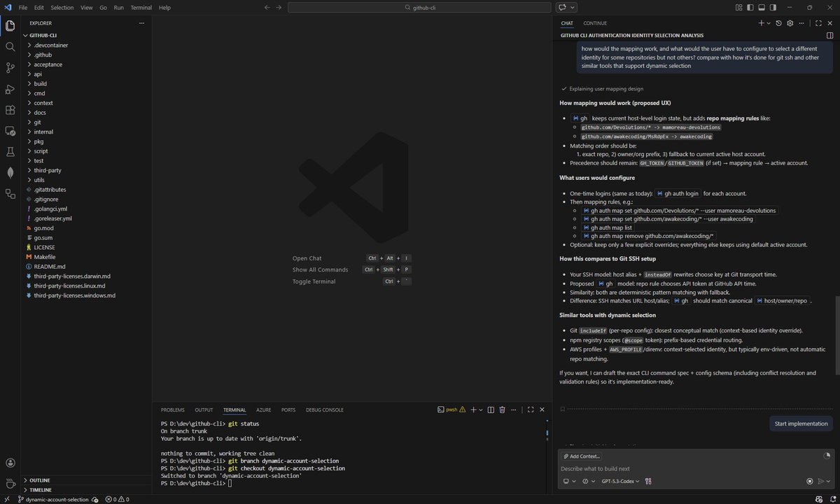This screenshot has width=840, height=504.
Task: Click Add Context button
Action: tap(582, 456)
